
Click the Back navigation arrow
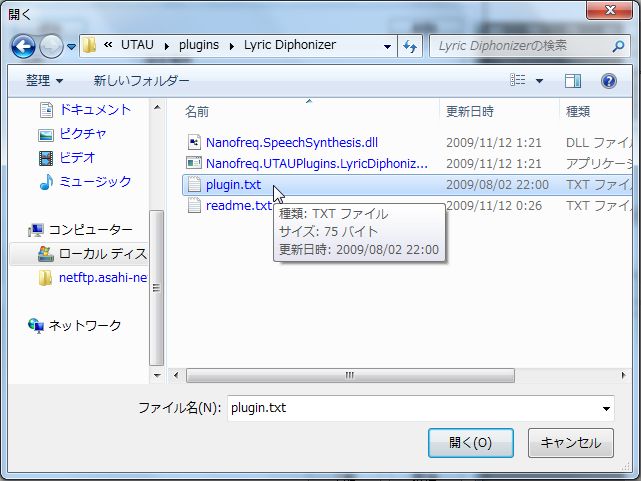23,46
